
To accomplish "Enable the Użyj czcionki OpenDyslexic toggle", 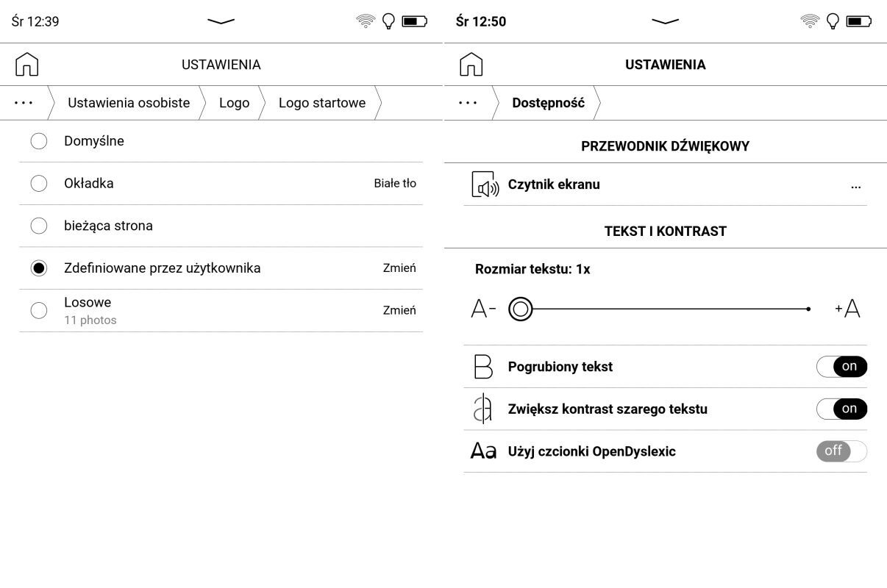I will [x=841, y=451].
